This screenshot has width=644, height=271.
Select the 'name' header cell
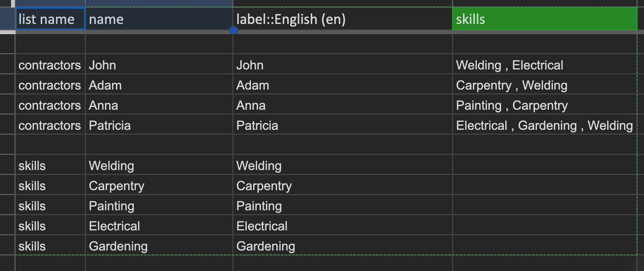pos(159,19)
